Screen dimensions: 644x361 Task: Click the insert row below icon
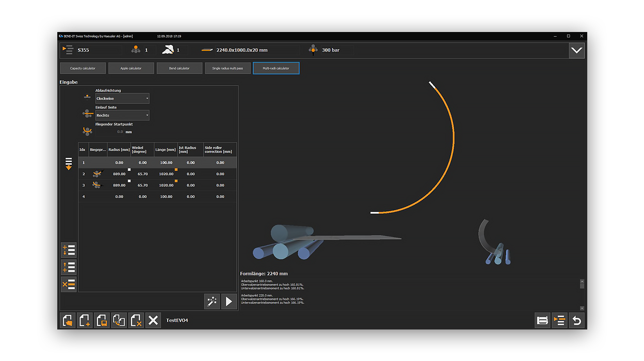coord(69,250)
